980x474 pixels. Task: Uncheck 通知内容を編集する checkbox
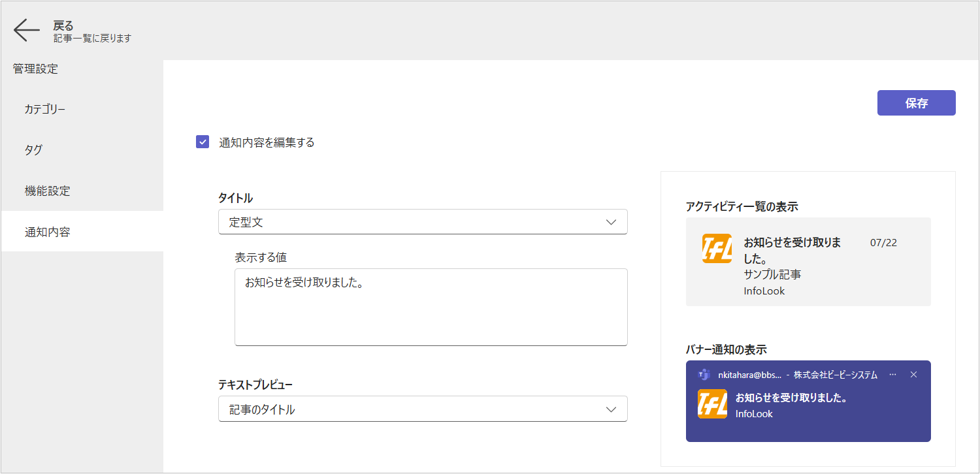[x=203, y=142]
